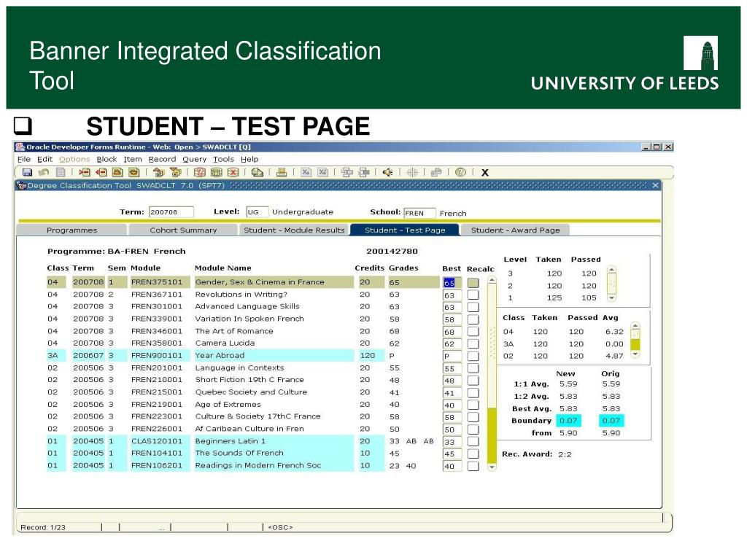Screen dimensions: 747x560
Task: Click the School field showing FREN
Action: coord(419,213)
